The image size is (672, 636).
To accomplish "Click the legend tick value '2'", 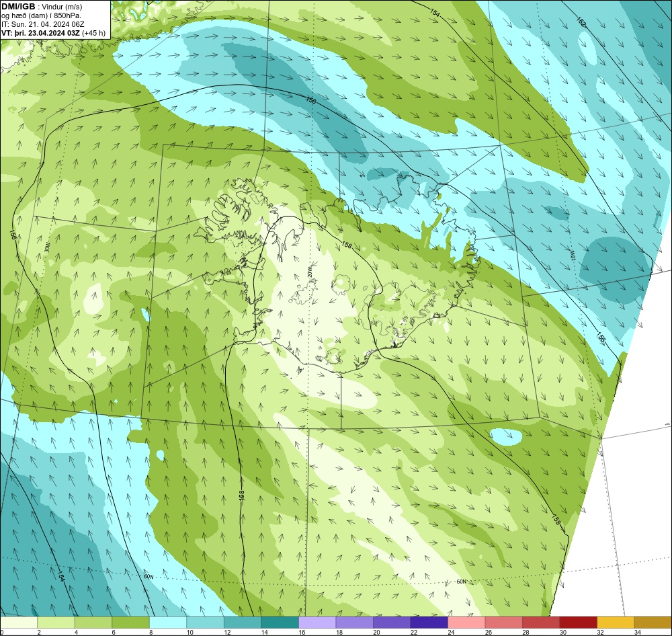I will point(39,632).
